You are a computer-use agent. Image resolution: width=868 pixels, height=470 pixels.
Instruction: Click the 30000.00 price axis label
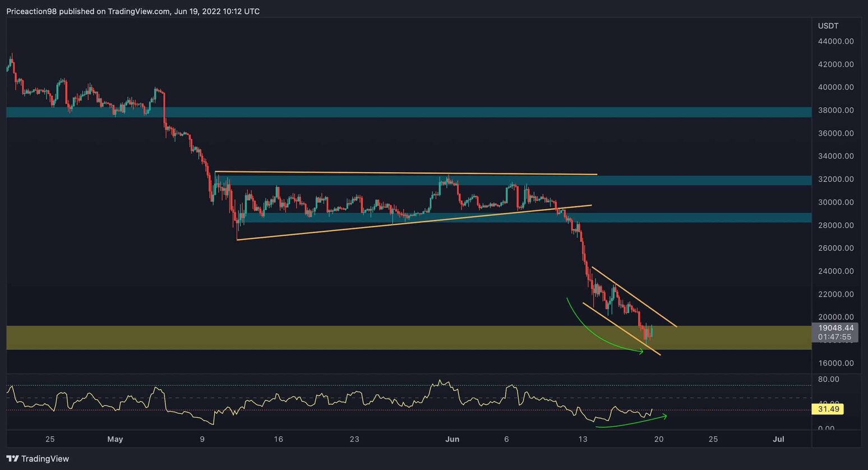click(x=836, y=202)
